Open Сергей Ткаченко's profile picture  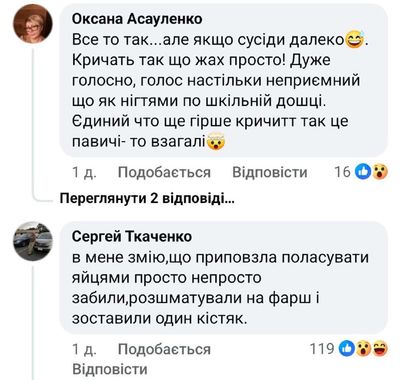(33, 241)
